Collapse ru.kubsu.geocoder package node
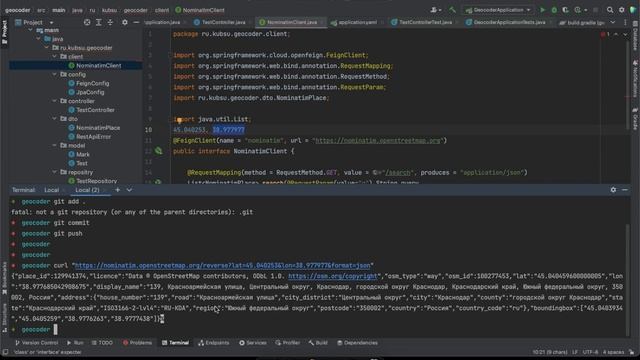 [47, 48]
